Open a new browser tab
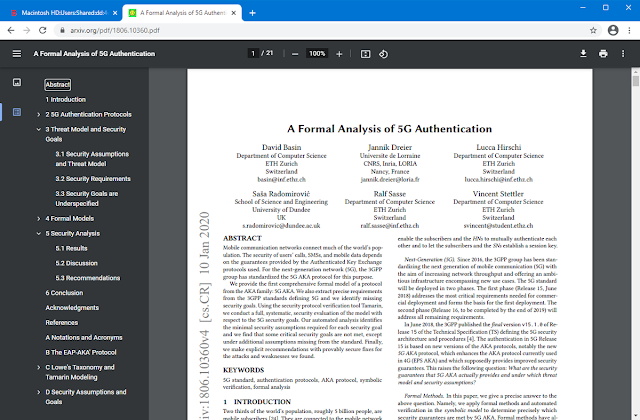Image resolution: width=640 pixels, height=420 pixels. [252, 13]
